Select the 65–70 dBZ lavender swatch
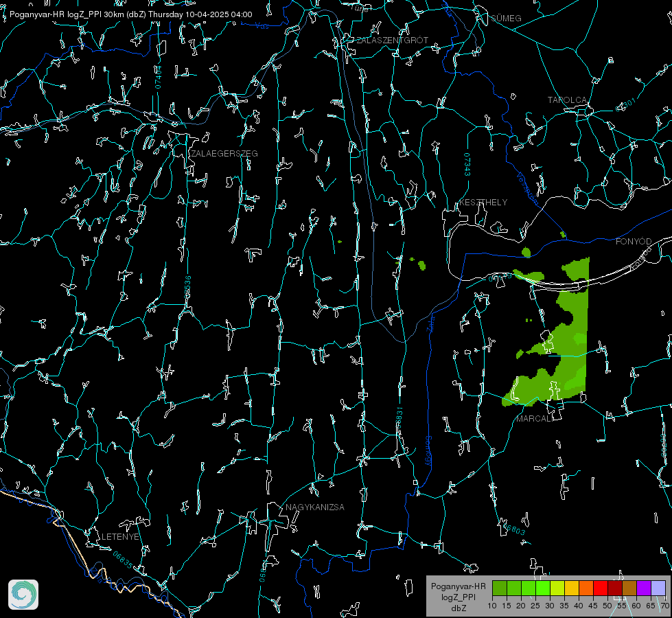Viewport: 672px width, 618px height. [658, 588]
